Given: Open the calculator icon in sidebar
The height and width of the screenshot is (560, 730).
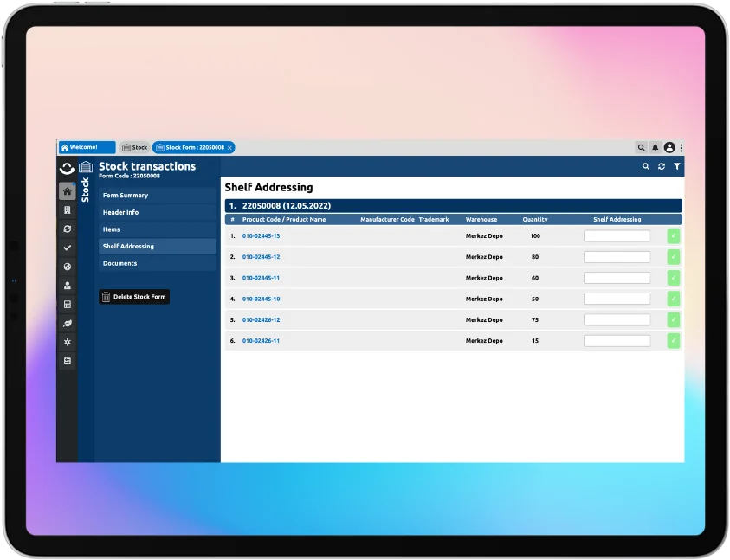Looking at the screenshot, I should click(67, 305).
